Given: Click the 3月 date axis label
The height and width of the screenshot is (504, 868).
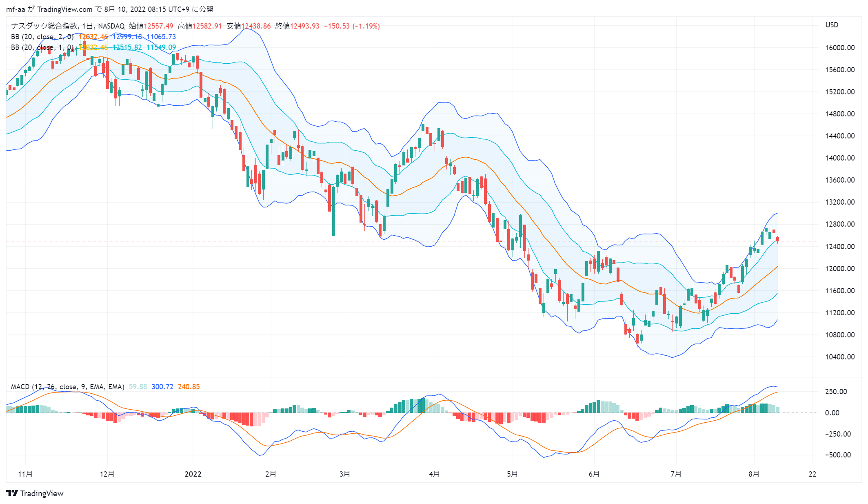Looking at the screenshot, I should (345, 474).
